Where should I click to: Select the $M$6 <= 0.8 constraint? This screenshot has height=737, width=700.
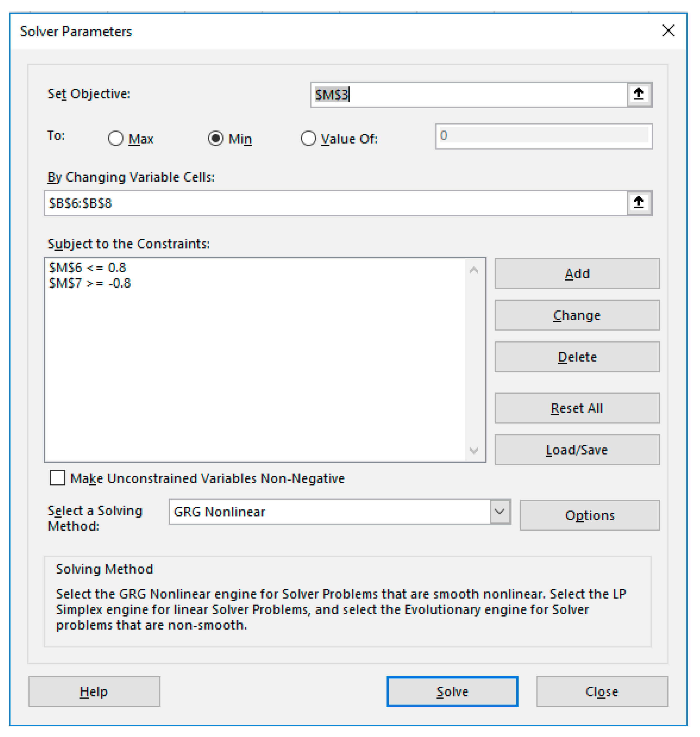click(88, 268)
